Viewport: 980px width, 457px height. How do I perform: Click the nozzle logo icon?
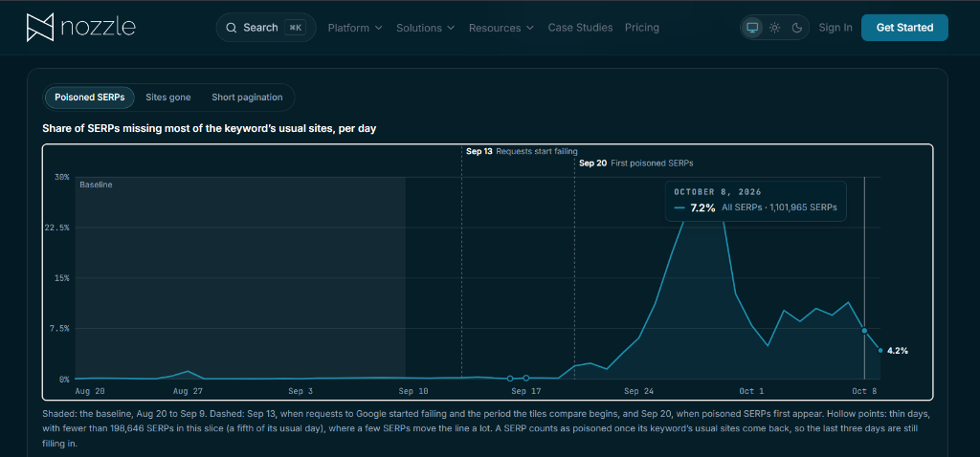pyautogui.click(x=40, y=28)
